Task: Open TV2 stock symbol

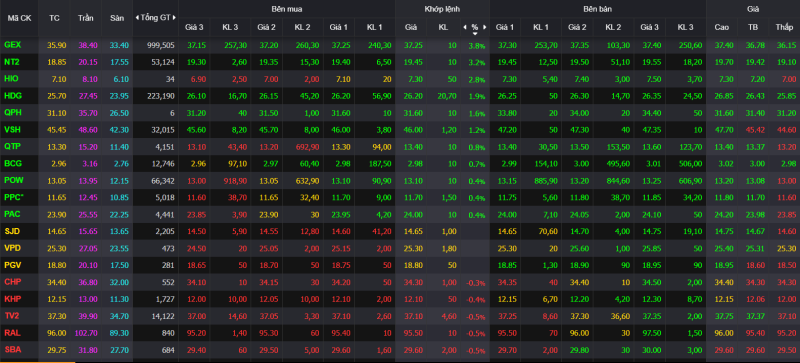Action: 12,316
